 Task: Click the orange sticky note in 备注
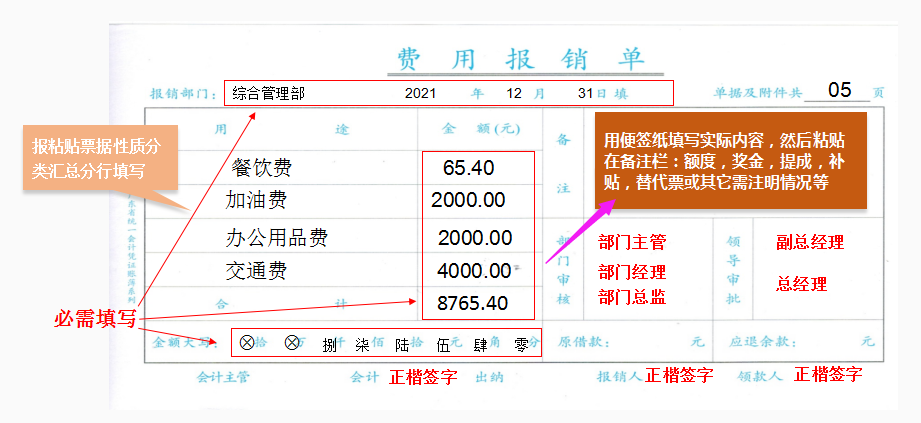click(731, 160)
